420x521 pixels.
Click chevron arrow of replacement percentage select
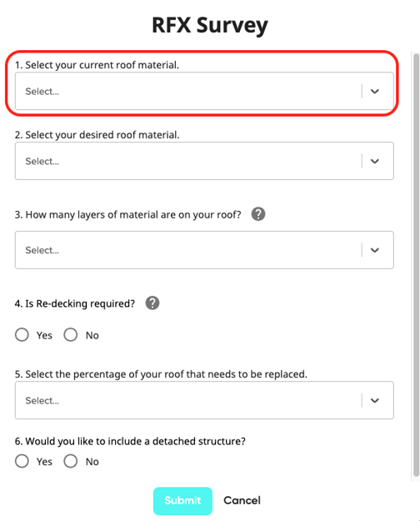(375, 400)
